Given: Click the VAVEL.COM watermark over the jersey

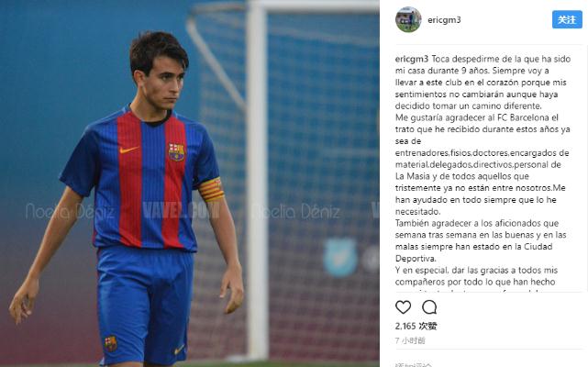Looking at the screenshot, I should coord(180,211).
